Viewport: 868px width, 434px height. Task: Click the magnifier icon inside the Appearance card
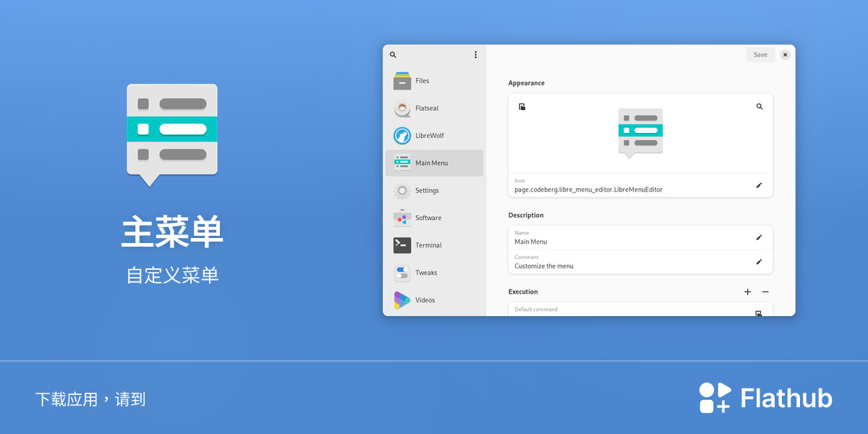click(759, 106)
